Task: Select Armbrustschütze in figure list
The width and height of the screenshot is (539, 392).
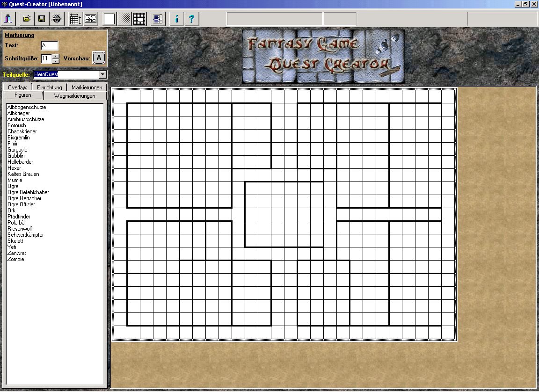Action: (26, 119)
